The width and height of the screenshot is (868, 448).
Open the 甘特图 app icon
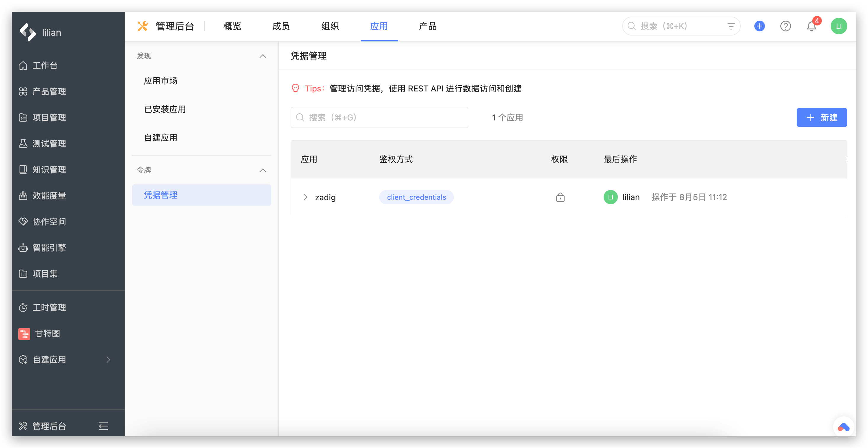24,333
